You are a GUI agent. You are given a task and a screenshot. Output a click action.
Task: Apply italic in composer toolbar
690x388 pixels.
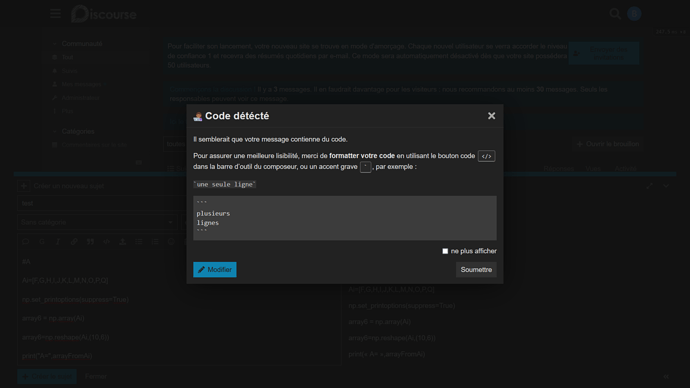point(58,242)
